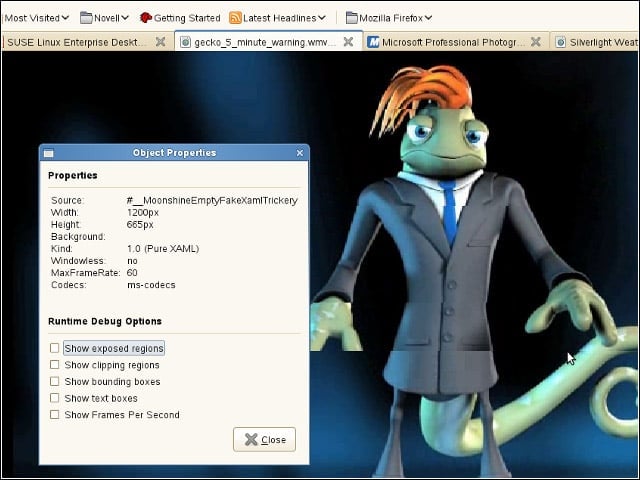The height and width of the screenshot is (480, 640).
Task: Click the Object Properties title bar
Action: [174, 153]
